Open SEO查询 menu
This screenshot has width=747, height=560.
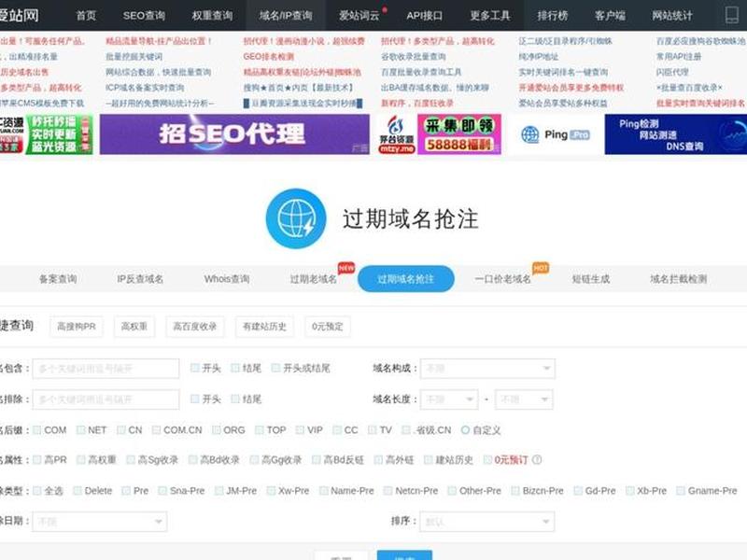click(x=144, y=16)
